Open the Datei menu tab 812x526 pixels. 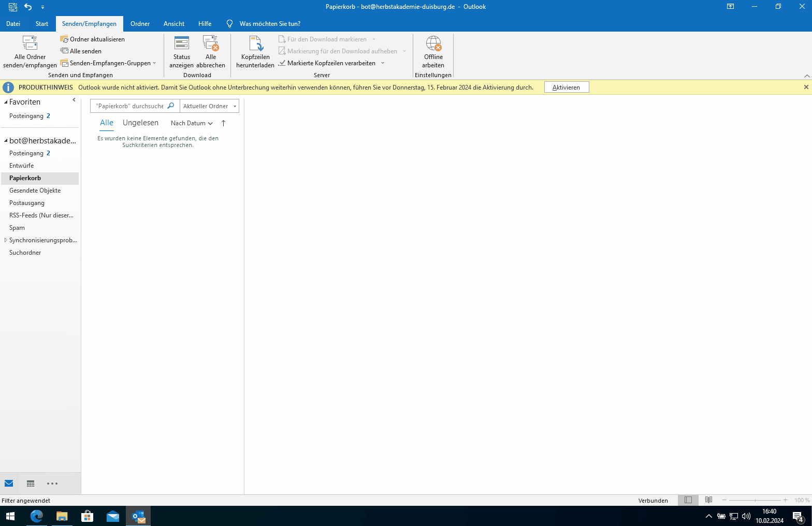[13, 24]
